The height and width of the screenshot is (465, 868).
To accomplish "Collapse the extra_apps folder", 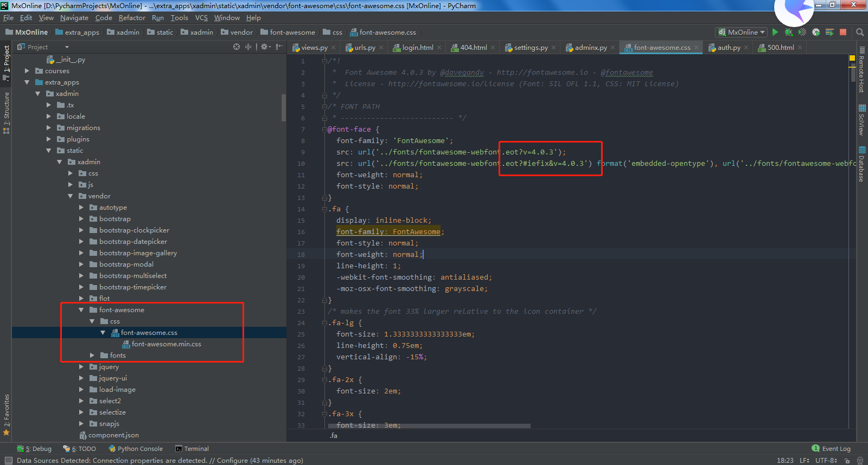I will coord(27,82).
